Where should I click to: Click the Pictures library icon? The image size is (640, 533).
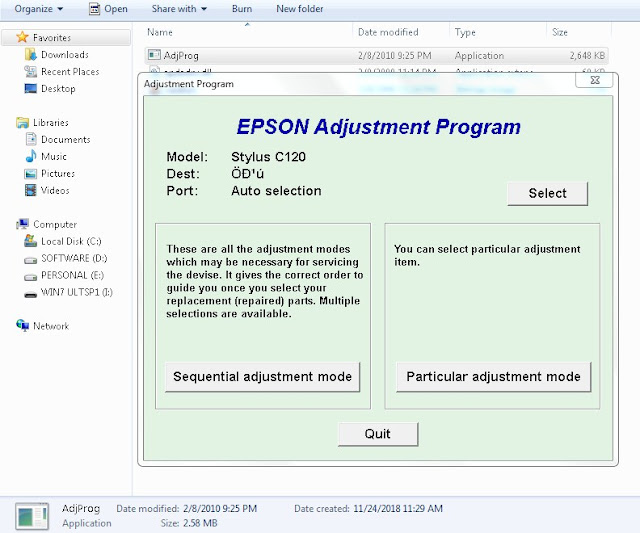point(31,174)
